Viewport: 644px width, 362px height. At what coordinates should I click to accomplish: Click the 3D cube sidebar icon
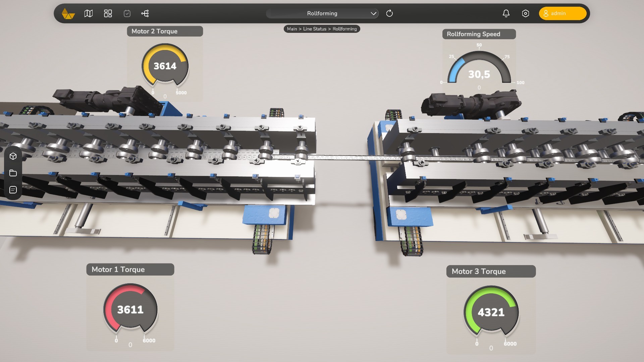pyautogui.click(x=13, y=156)
